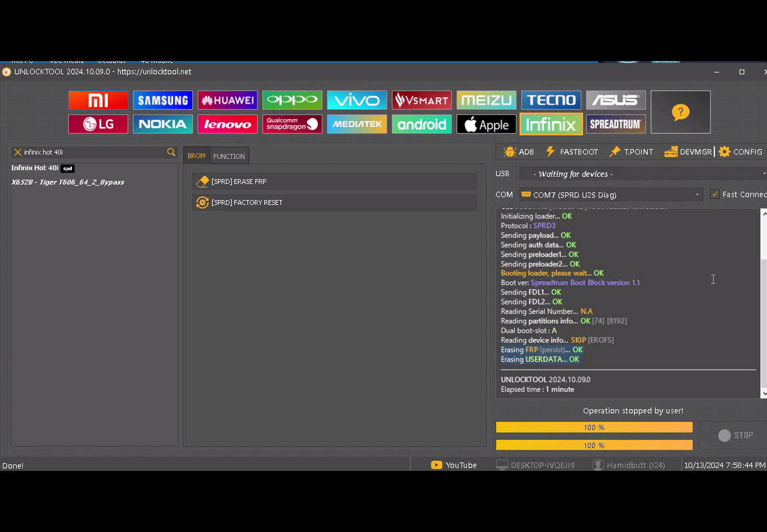Click the Operation stopped by user message
The image size is (767, 532).
pyautogui.click(x=633, y=411)
